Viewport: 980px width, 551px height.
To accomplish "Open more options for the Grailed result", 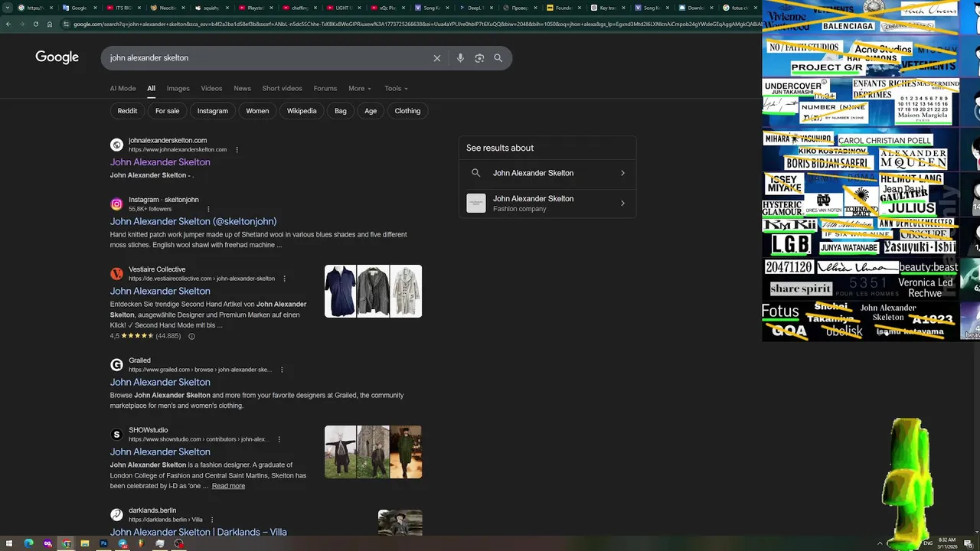I will point(281,370).
